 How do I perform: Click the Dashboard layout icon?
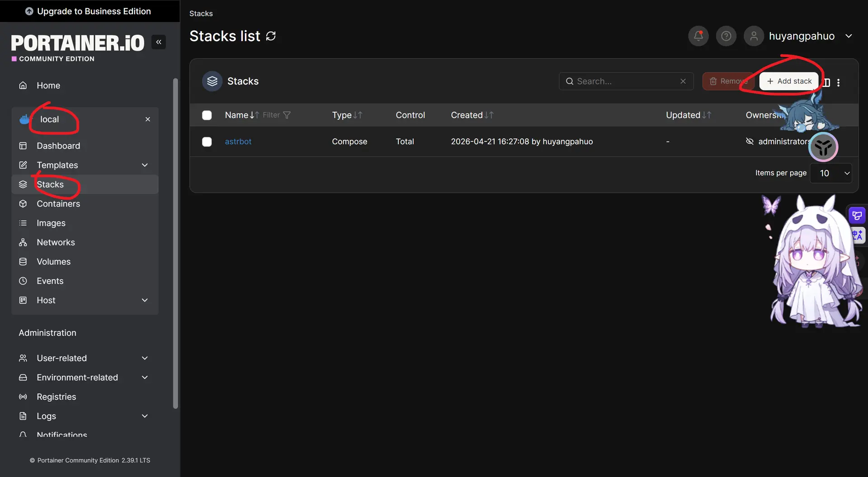click(23, 146)
